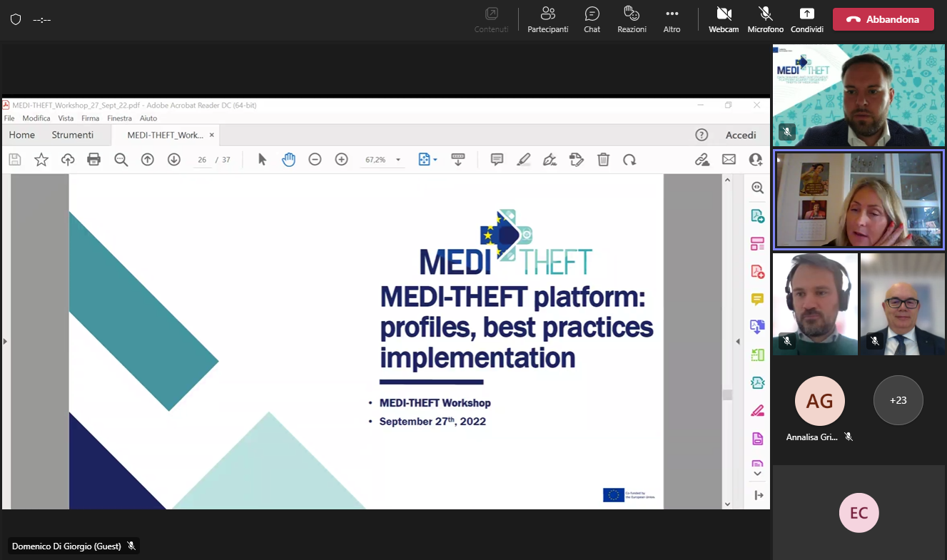Show more sidebar tools with chevron
This screenshot has width=947, height=560.
click(x=757, y=474)
